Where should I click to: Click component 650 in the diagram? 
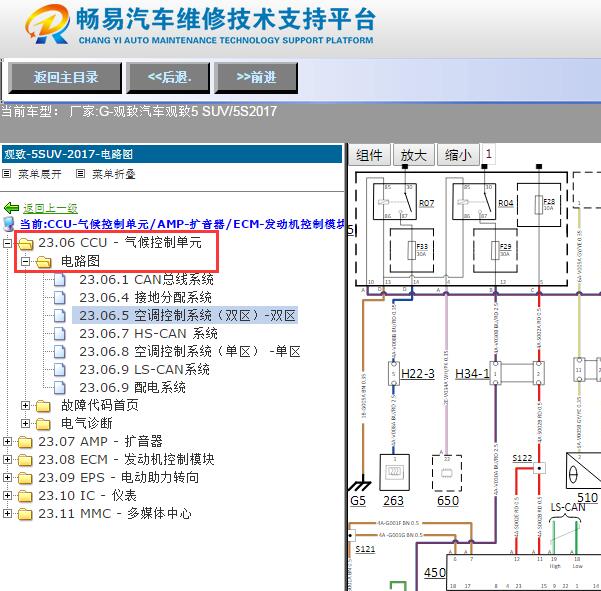pyautogui.click(x=447, y=473)
